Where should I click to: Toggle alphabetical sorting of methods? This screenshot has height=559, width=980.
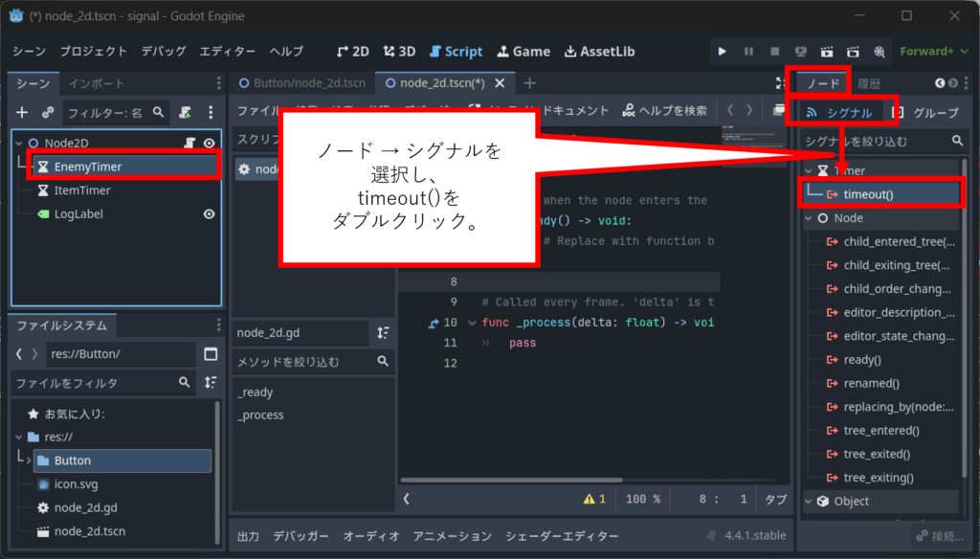point(383,333)
